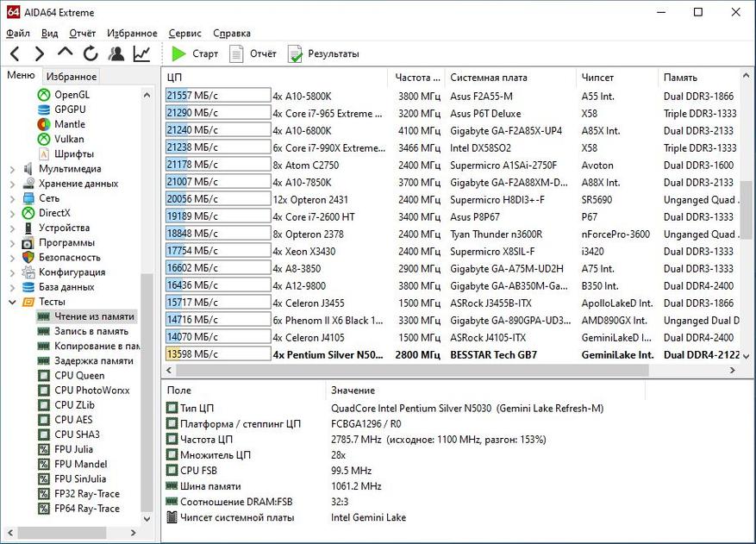Screen dimensions: 756x544
Task: Expand the DirectX tree node
Action: pyautogui.click(x=13, y=213)
